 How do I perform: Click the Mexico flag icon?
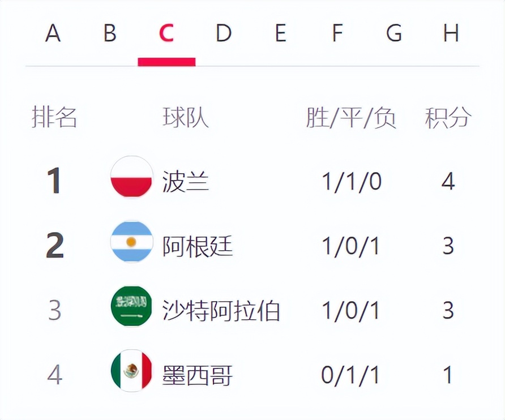click(131, 371)
